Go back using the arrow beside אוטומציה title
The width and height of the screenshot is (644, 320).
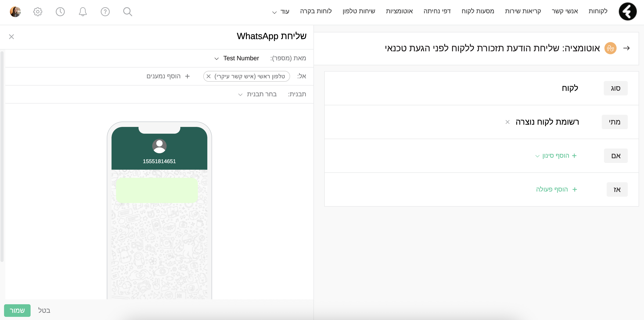tap(626, 48)
